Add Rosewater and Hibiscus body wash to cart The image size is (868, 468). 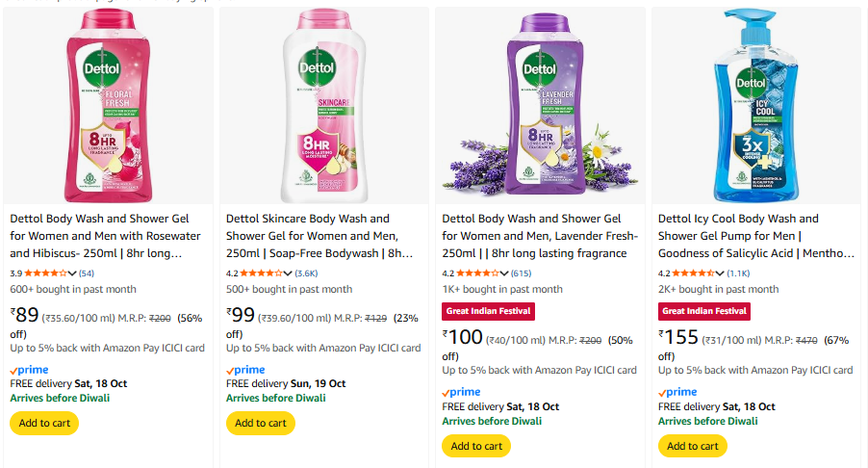(44, 423)
